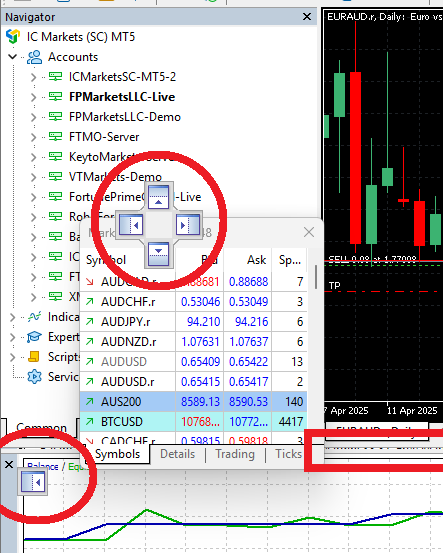Viewport: 443px width, 553px height.
Task: Sort by the Symbol column header
Action: coord(128,260)
